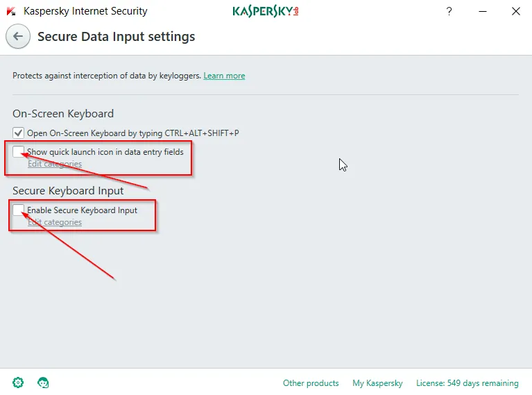Screen dimensions: 532x395
Task: Open Other products link
Action: tap(311, 383)
